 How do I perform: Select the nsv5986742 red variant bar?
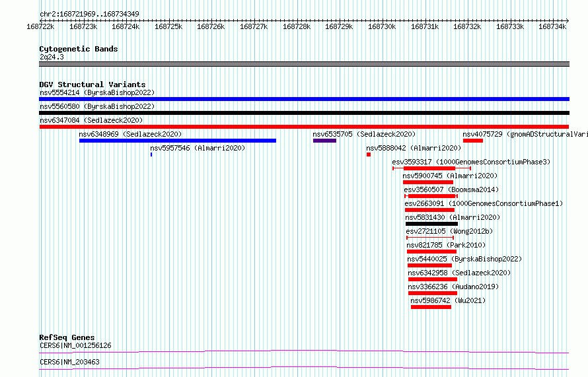click(x=431, y=307)
